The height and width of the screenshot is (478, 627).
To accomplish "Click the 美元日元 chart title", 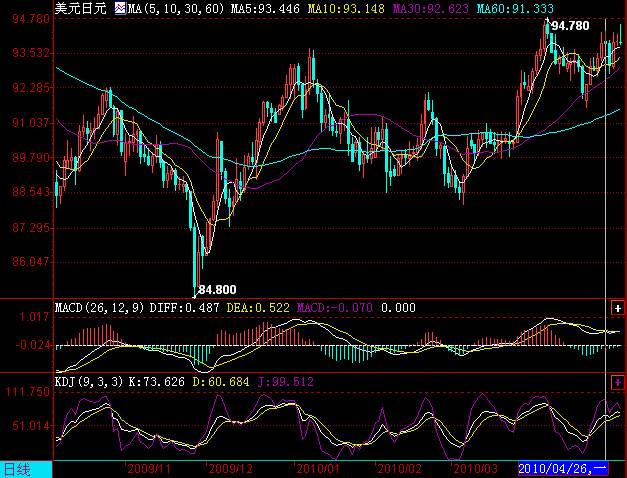I will point(80,8).
